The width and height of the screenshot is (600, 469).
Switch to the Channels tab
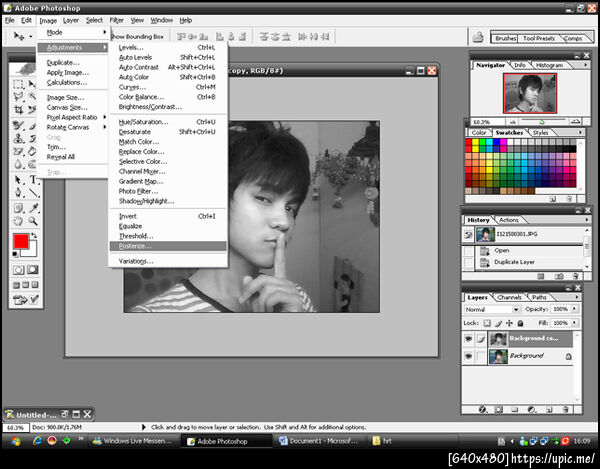(x=509, y=297)
